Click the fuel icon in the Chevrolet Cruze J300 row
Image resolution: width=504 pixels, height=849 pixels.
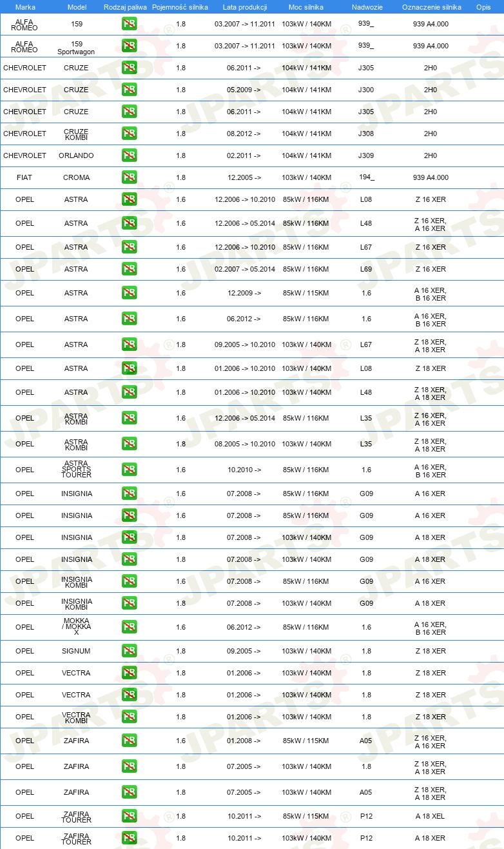(129, 90)
